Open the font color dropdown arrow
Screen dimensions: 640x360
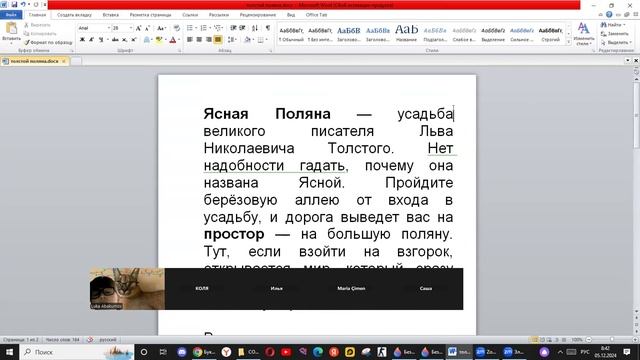click(179, 40)
